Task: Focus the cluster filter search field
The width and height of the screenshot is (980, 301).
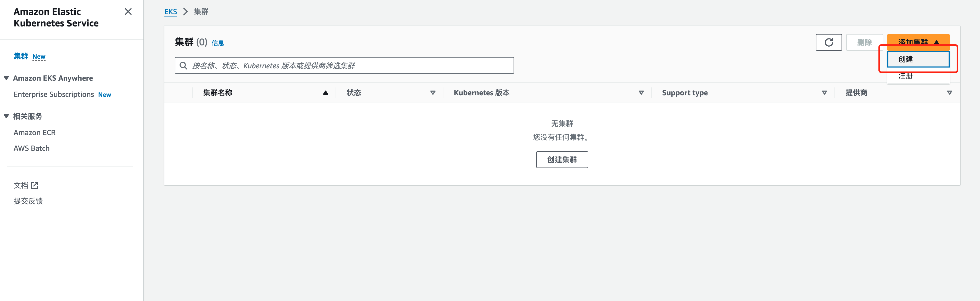Action: [344, 65]
